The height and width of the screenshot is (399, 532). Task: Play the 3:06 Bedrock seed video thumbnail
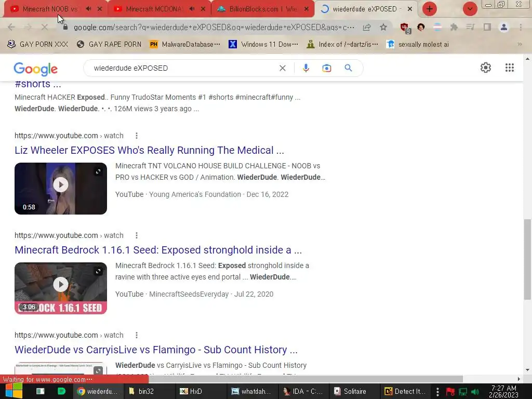61,285
